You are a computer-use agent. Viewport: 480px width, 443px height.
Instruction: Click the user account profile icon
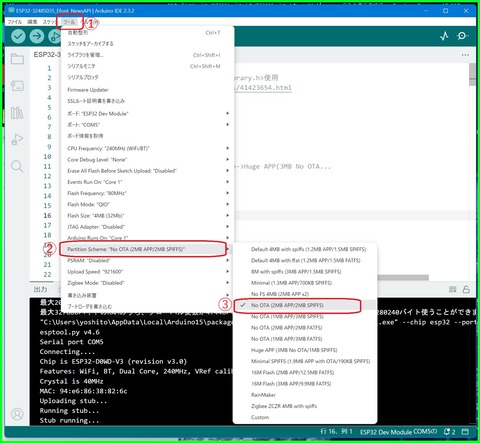click(17, 414)
